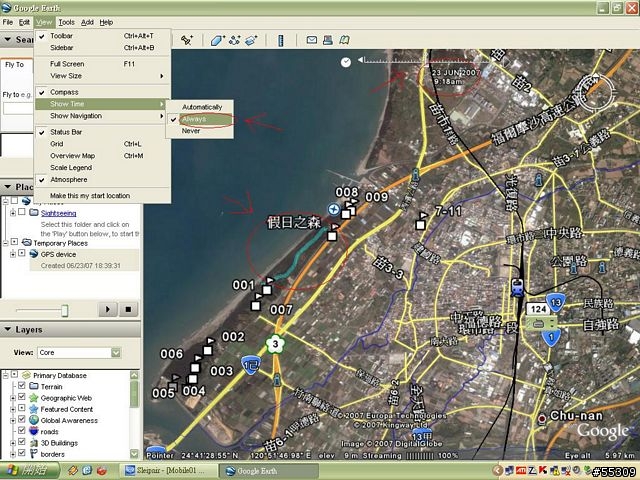Click the Sightseeing link
Screen dimensions: 640x480
(58, 213)
